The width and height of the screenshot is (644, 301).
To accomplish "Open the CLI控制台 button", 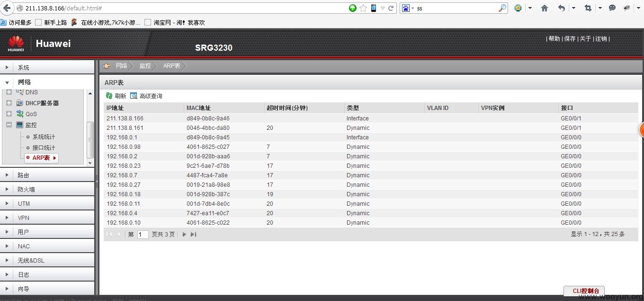I will [584, 291].
